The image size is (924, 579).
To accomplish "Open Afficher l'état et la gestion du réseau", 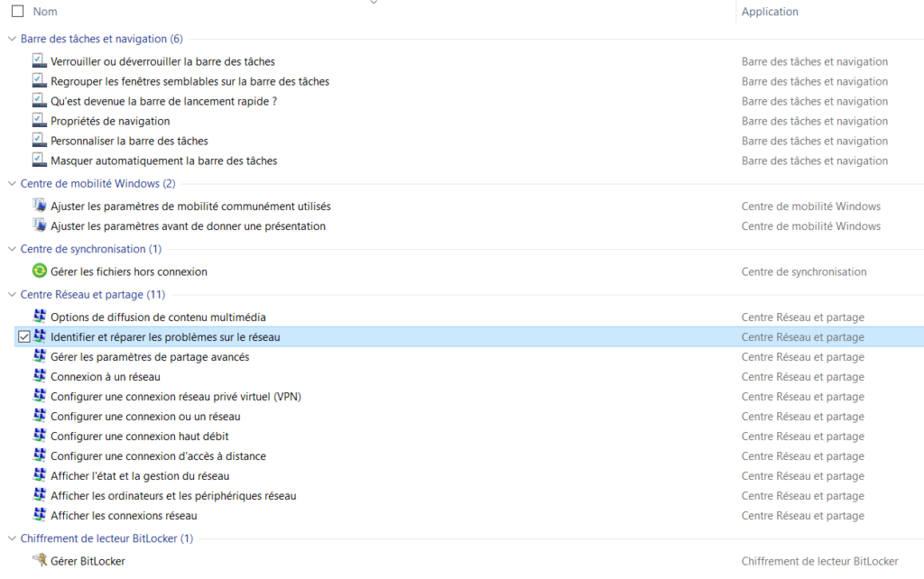I will [140, 476].
